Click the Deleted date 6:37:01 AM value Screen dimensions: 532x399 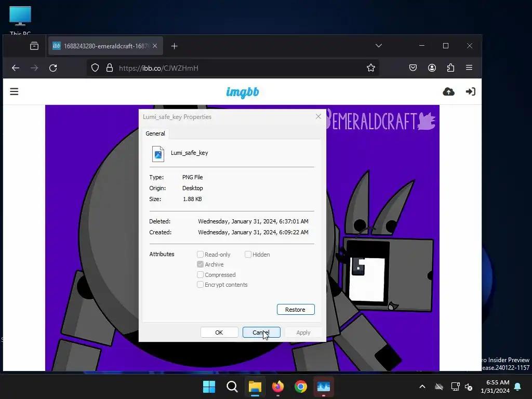[253, 221]
